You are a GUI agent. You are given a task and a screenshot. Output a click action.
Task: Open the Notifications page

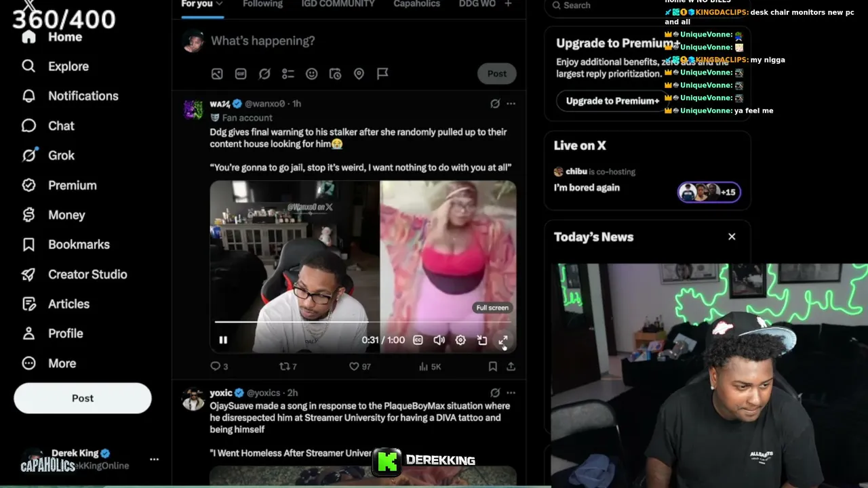click(70, 96)
